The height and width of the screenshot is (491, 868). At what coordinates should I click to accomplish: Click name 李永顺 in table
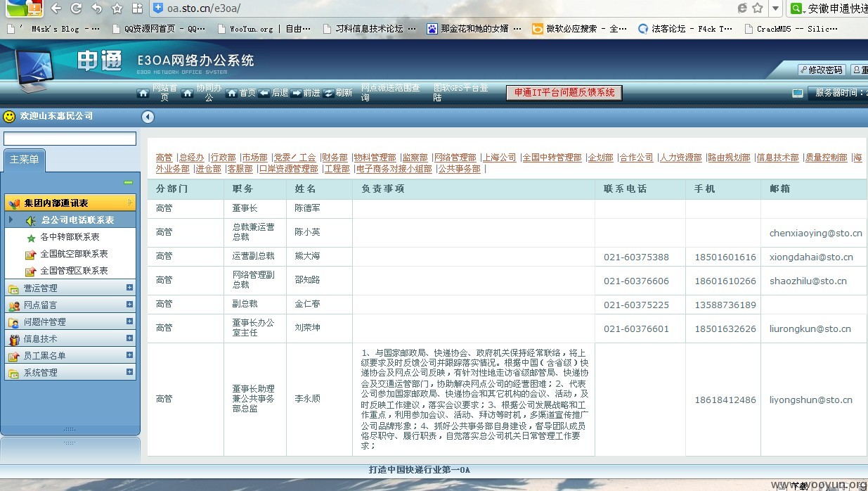click(307, 399)
